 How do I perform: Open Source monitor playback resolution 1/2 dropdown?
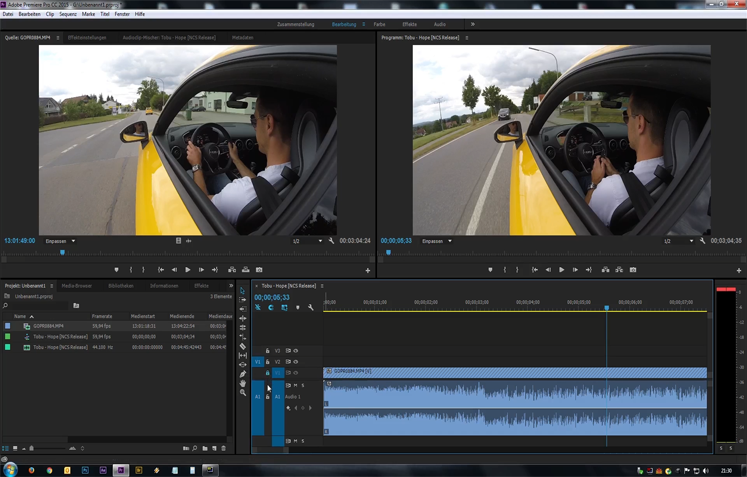(307, 241)
